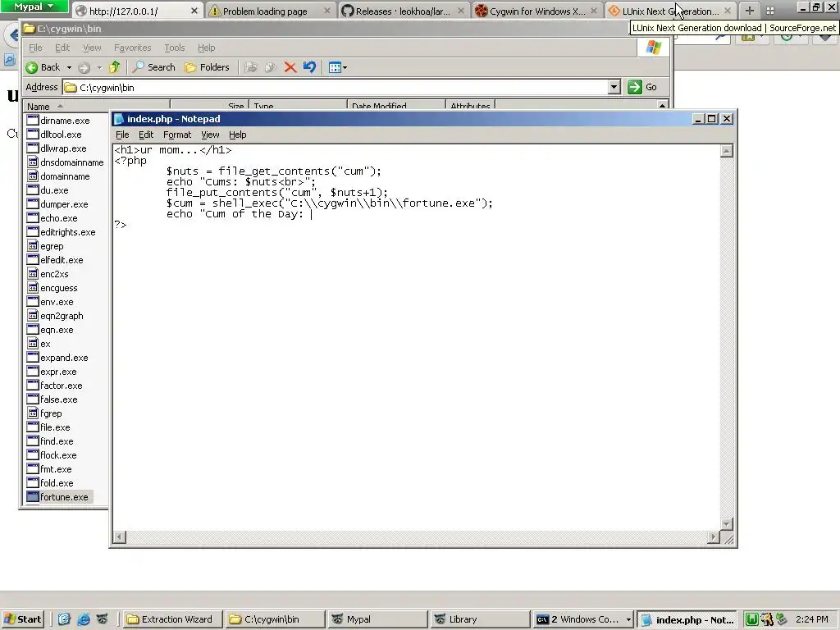Click the Windows flag logo in Explorer
The image size is (840, 630).
coord(653,48)
